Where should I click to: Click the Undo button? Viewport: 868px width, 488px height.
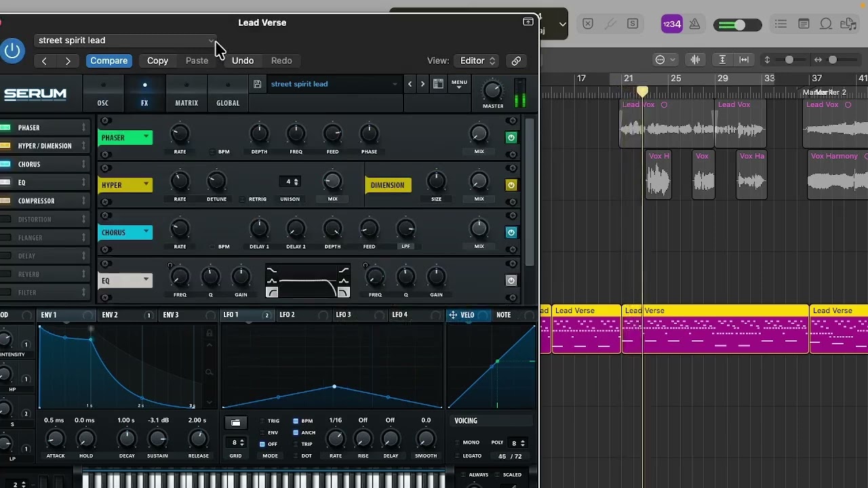coord(243,61)
